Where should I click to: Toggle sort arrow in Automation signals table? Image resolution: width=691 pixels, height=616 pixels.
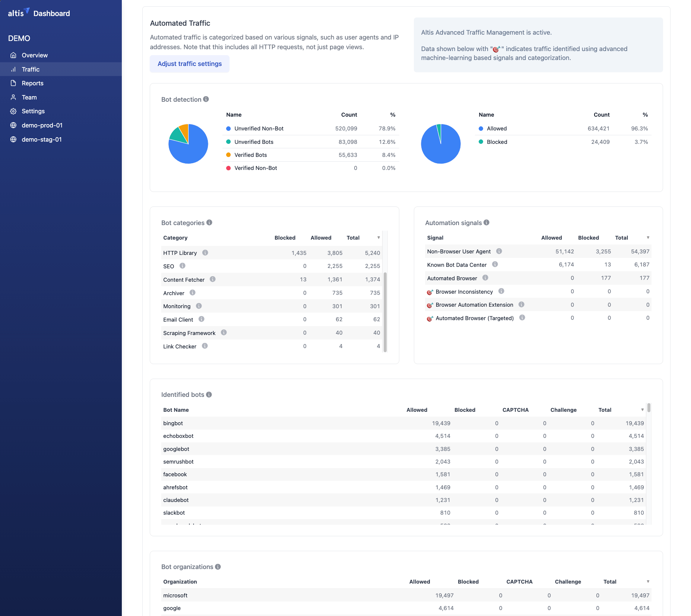pyautogui.click(x=648, y=238)
